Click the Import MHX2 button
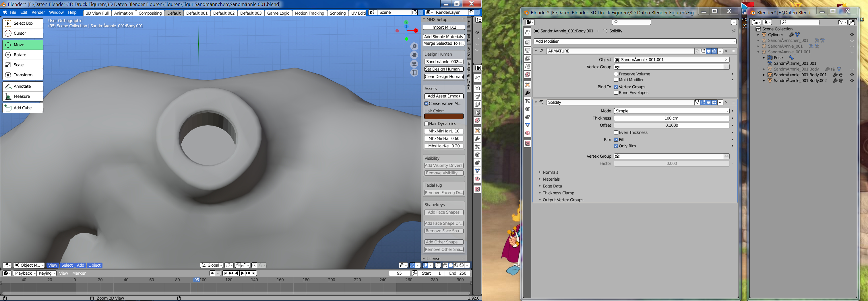The height and width of the screenshot is (301, 868). (x=443, y=27)
